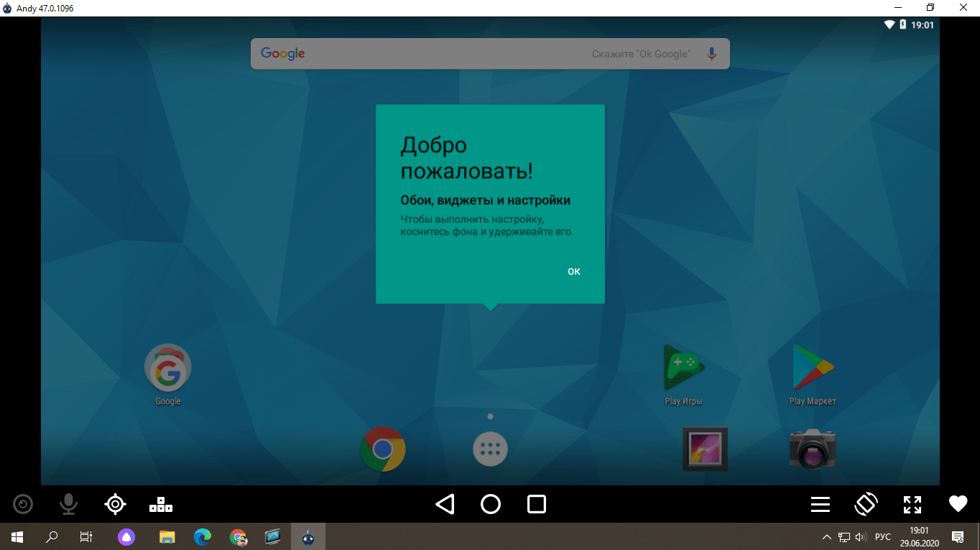The image size is (980, 550).
Task: Launch the Camera app in the dock
Action: (813, 449)
